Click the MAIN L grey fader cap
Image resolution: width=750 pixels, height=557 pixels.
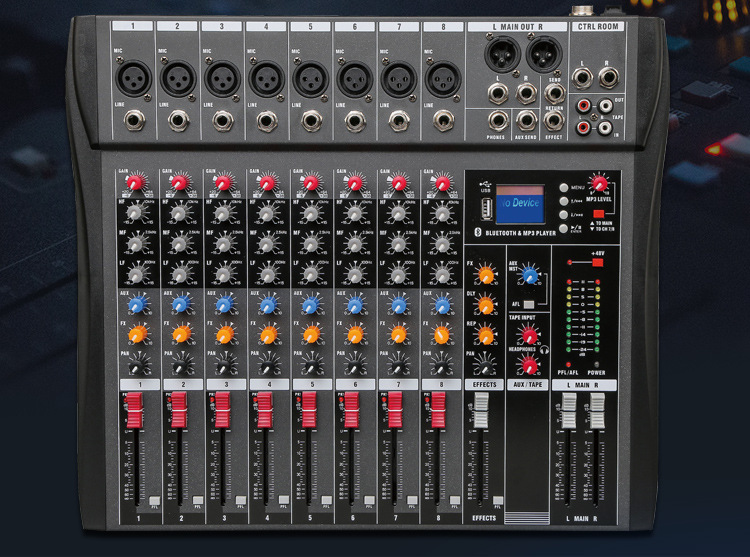(569, 410)
